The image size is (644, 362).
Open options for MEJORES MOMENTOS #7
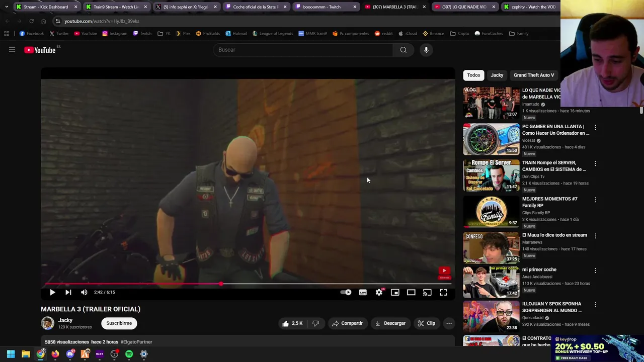(x=595, y=200)
